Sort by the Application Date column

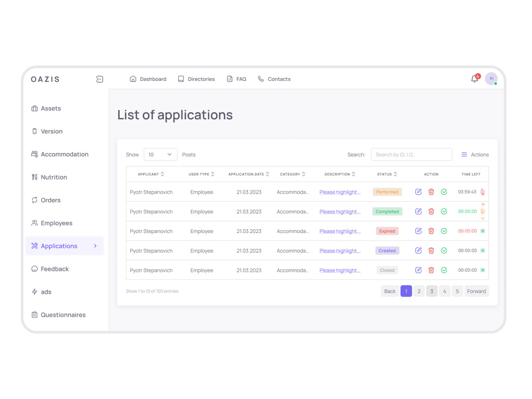248,174
